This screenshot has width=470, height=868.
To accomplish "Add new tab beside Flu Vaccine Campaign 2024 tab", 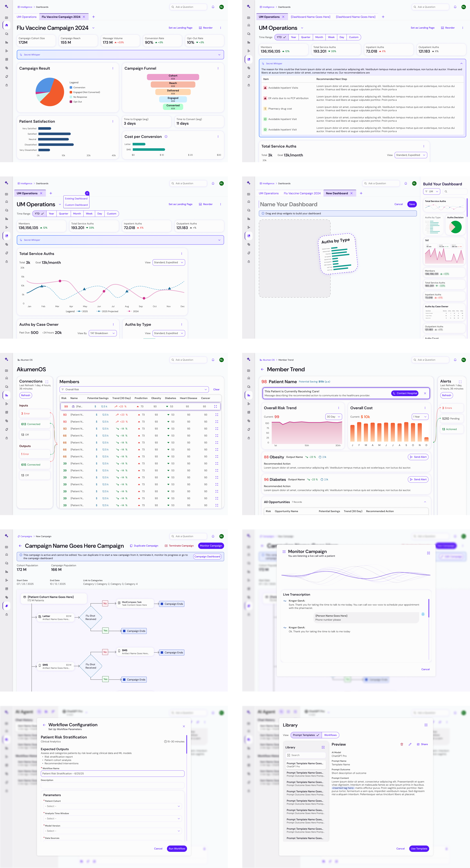I will point(93,17).
